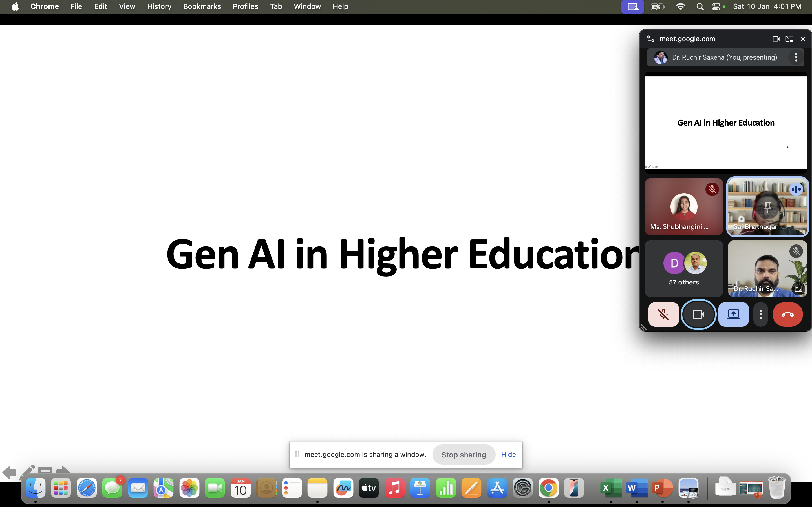Leave the call with red hang-up button

pos(787,314)
